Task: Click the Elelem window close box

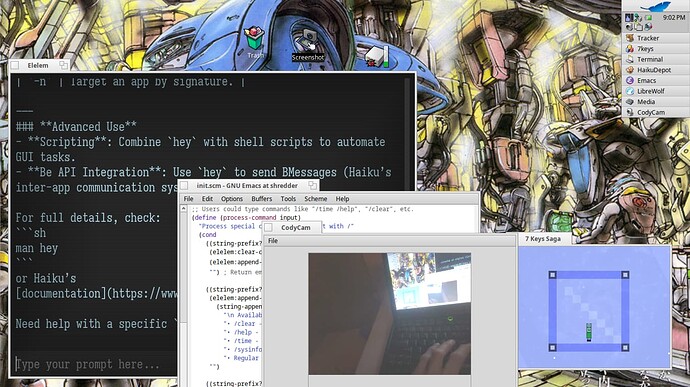Action: (x=15, y=65)
